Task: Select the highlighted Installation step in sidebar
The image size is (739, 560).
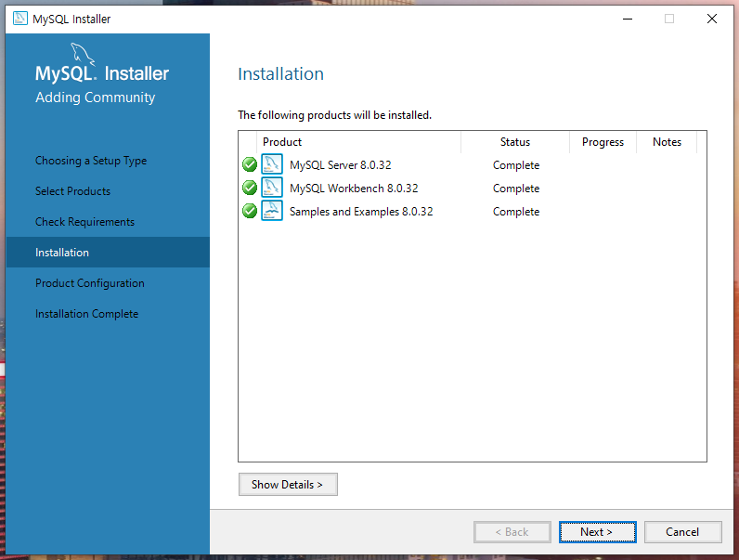Action: pyautogui.click(x=108, y=253)
